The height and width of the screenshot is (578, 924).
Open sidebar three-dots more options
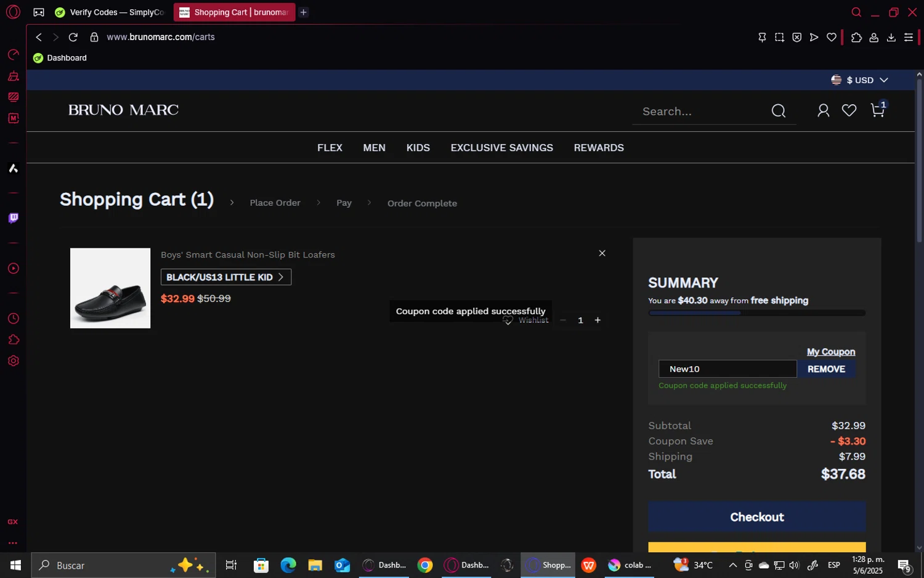13,543
